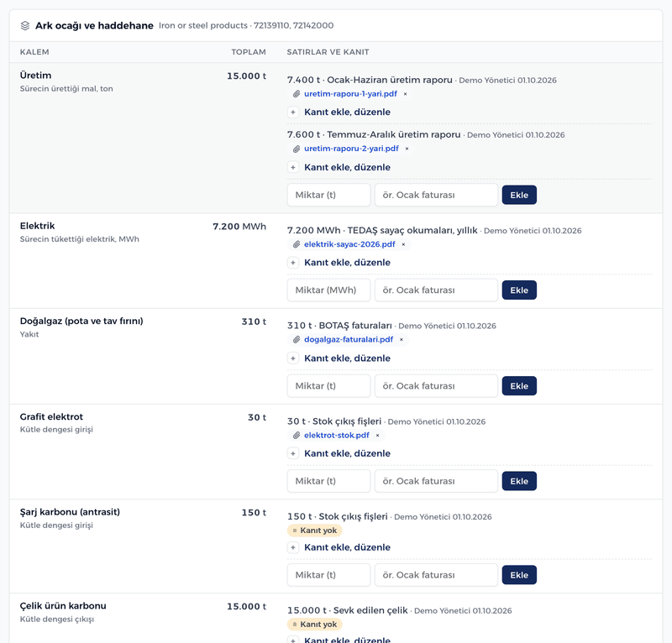Click plus icon under TEDAŞ sayaç okumaları row
This screenshot has height=643, width=672.
(x=293, y=263)
